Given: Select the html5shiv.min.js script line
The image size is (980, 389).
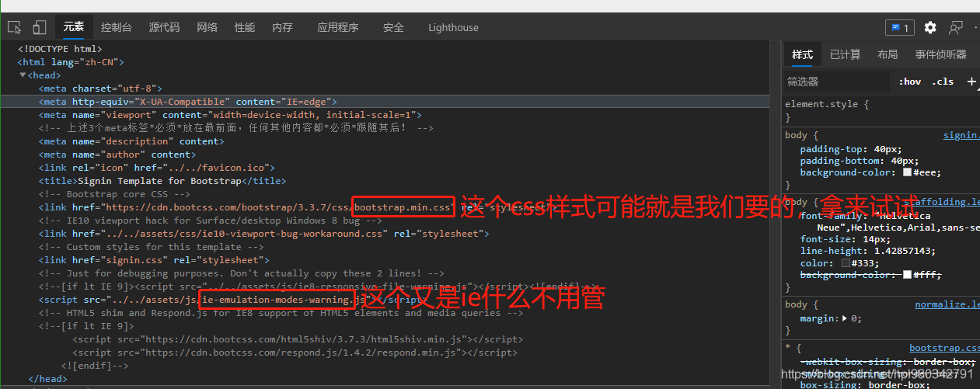Looking at the screenshot, I should (298, 339).
